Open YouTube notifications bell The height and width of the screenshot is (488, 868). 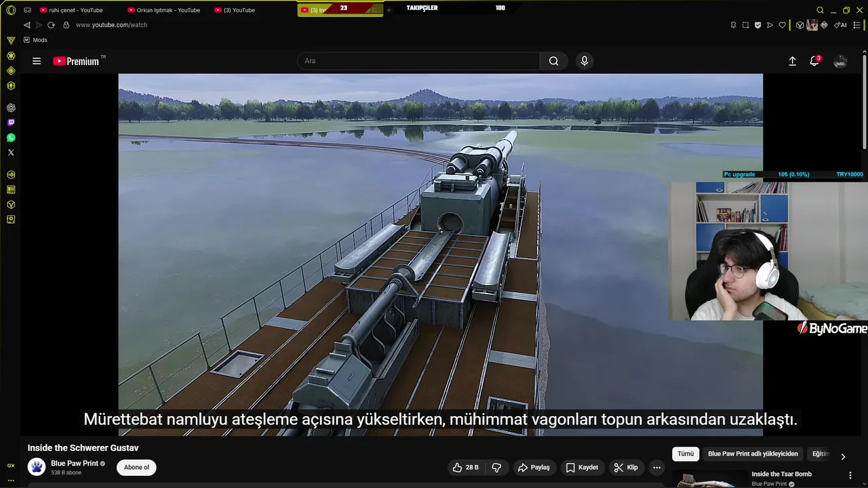coord(814,61)
